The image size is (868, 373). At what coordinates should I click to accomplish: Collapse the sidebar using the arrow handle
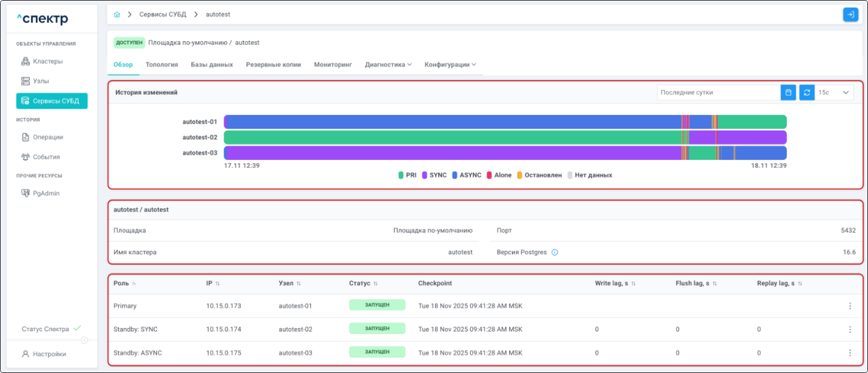tap(85, 341)
